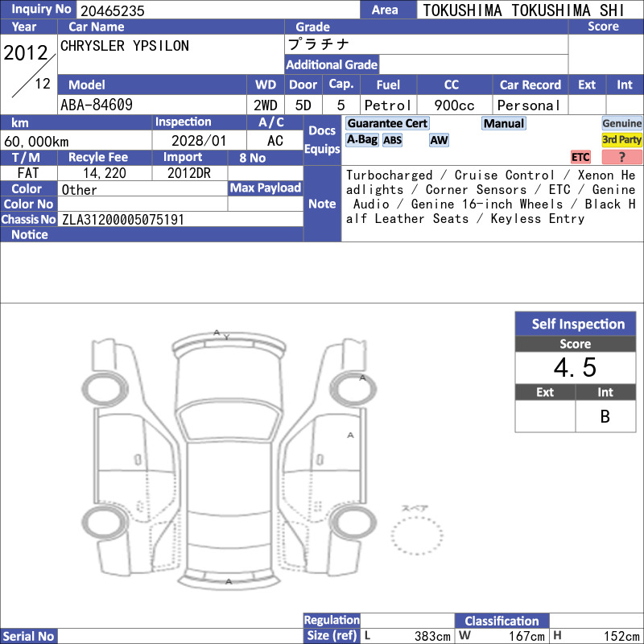The height and width of the screenshot is (644, 644).
Task: Select the mileage 60,000km
Action: pyautogui.click(x=36, y=142)
